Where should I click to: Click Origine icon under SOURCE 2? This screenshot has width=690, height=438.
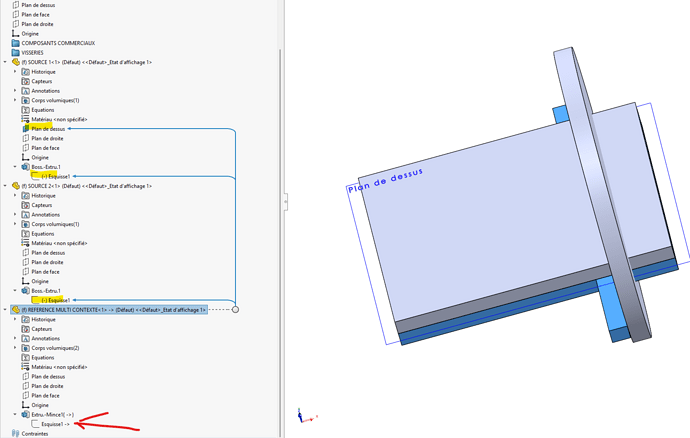coord(26,281)
